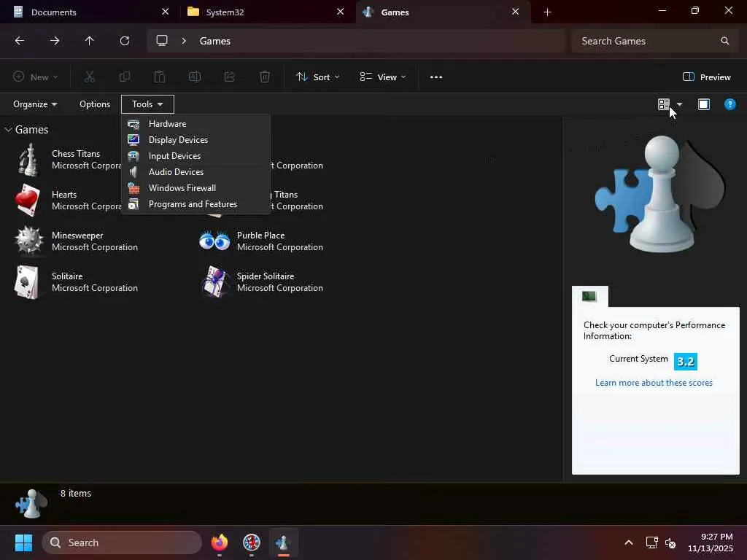Click the Input Devices gamepad icon
747x560 pixels.
(133, 156)
